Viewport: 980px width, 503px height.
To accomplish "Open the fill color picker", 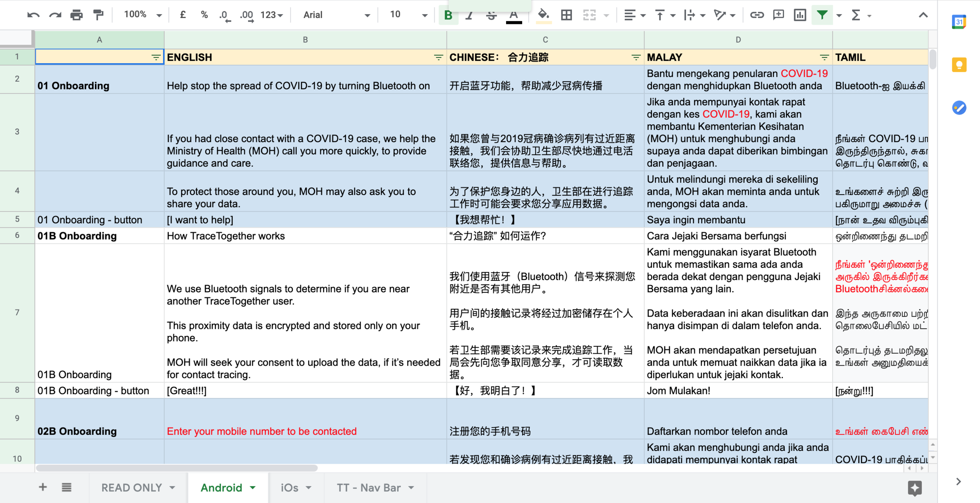I will 543,16.
